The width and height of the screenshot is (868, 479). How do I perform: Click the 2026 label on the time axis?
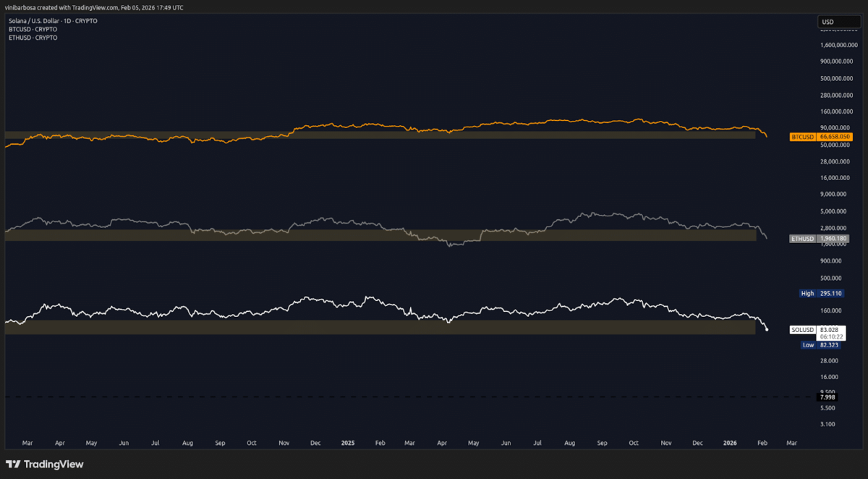point(729,443)
